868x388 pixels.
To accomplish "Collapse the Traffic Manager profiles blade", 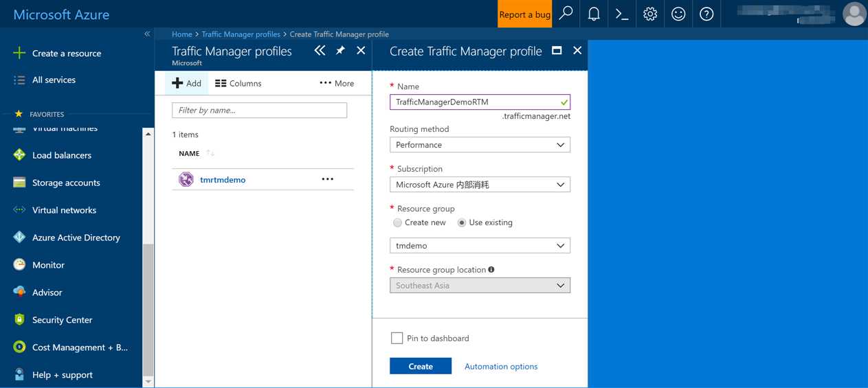I will click(320, 50).
